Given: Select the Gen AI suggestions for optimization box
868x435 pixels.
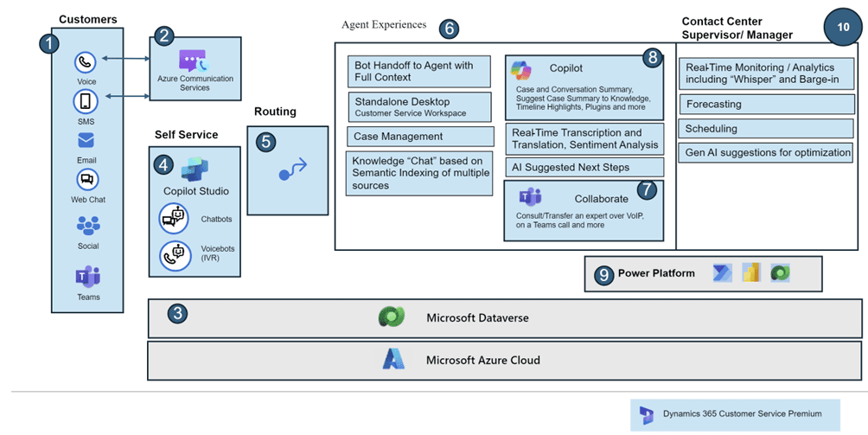Looking at the screenshot, I should click(x=766, y=152).
